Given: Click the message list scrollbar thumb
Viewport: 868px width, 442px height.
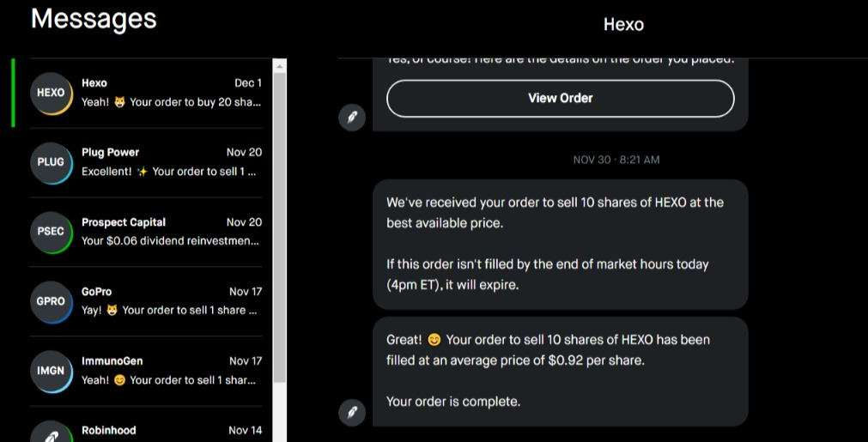Looking at the screenshot, I should tap(279, 223).
